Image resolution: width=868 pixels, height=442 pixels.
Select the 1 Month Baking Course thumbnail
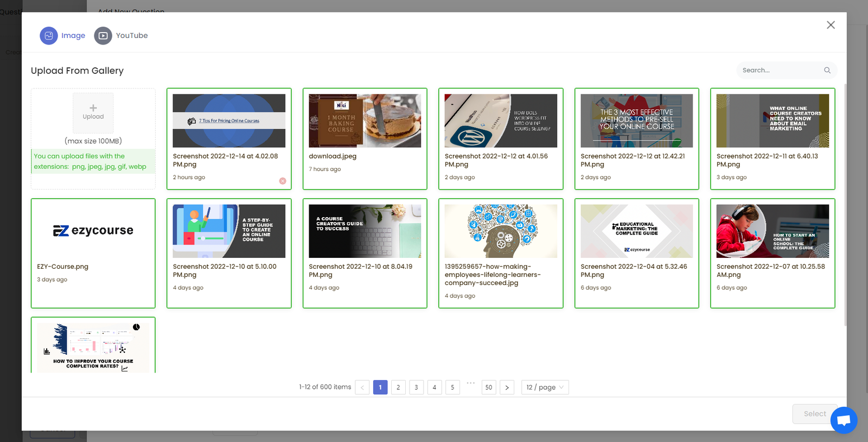tap(365, 121)
